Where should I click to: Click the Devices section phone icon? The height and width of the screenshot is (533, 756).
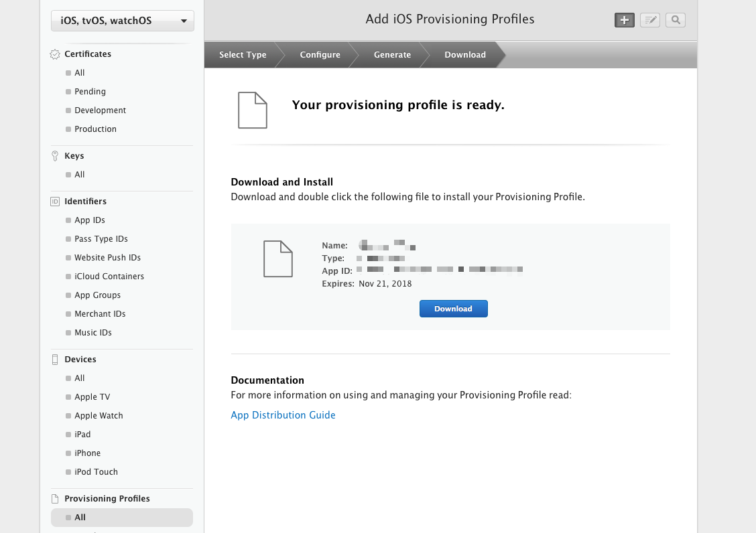(55, 360)
